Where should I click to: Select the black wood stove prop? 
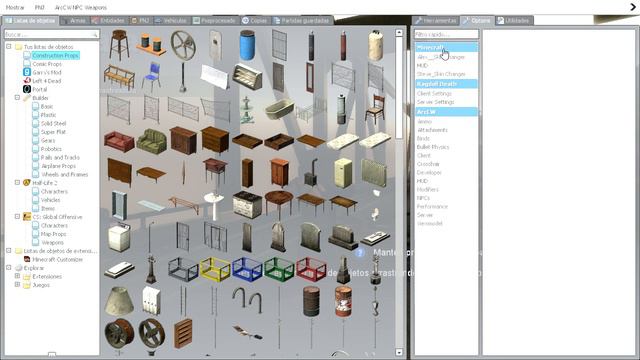311,173
